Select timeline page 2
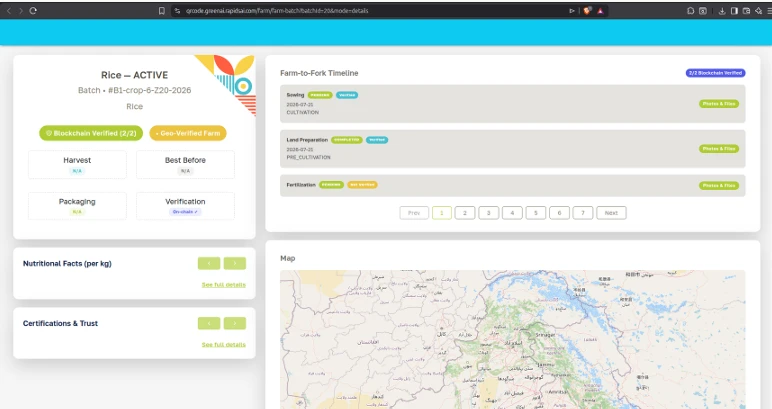 465,213
